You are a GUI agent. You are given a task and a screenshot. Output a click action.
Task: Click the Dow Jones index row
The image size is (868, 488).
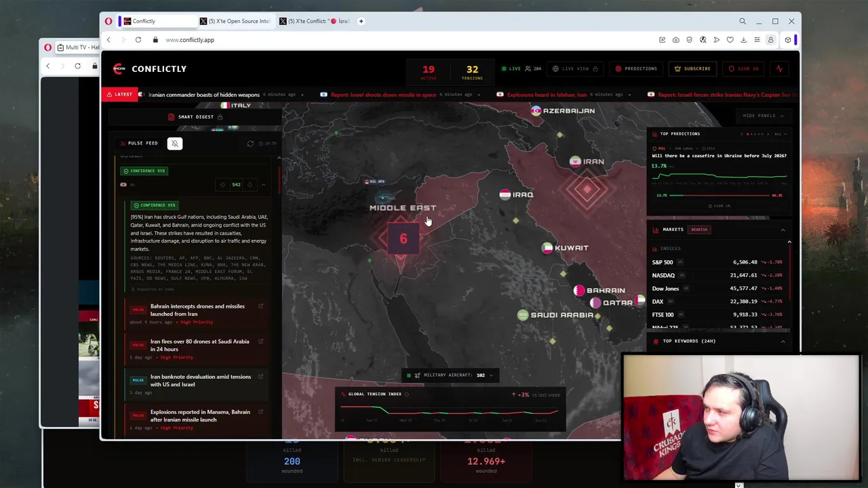click(717, 289)
